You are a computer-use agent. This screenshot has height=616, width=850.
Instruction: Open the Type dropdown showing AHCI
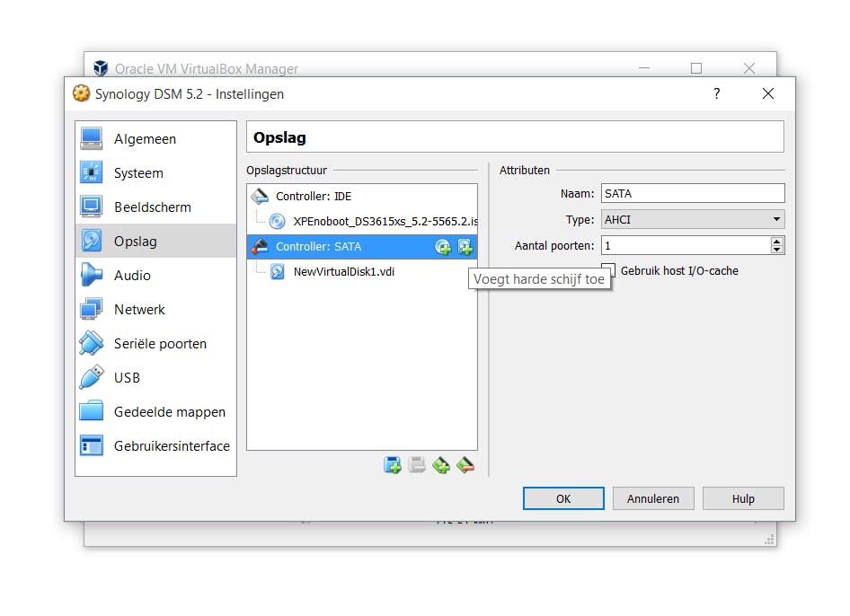[693, 219]
